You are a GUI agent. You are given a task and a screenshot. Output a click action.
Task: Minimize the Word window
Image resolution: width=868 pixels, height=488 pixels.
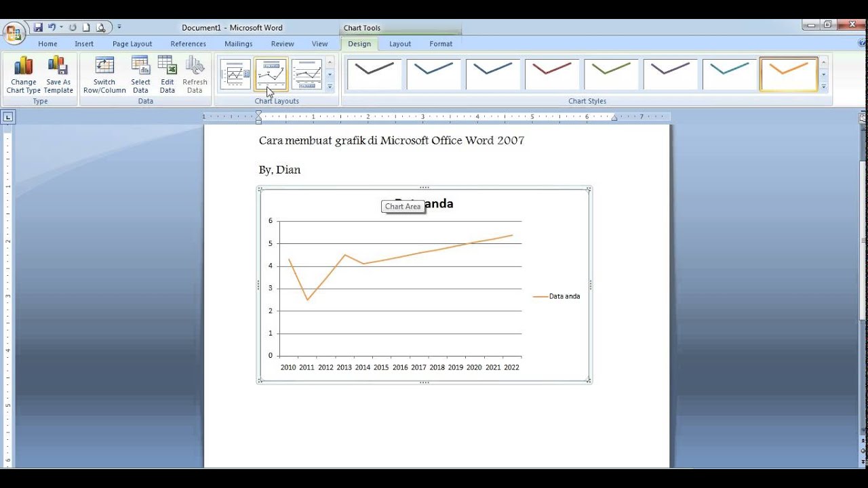[811, 25]
